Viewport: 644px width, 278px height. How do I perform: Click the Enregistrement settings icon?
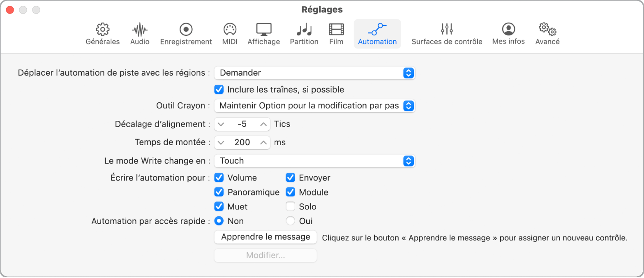[186, 33]
